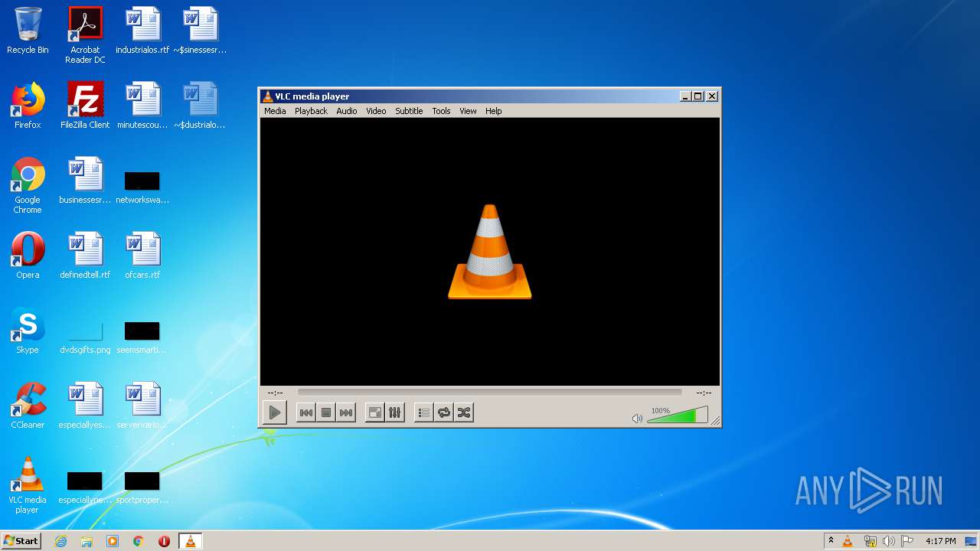Click the VLC system tray icon
Image resolution: width=980 pixels, height=551 pixels.
pyautogui.click(x=848, y=541)
